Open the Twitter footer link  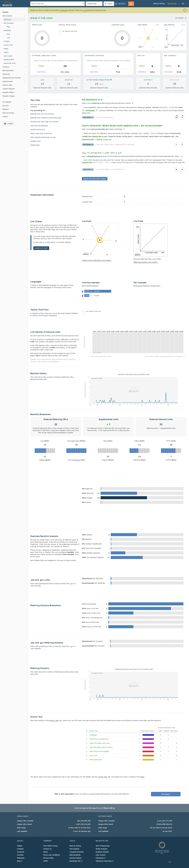tap(20, 846)
